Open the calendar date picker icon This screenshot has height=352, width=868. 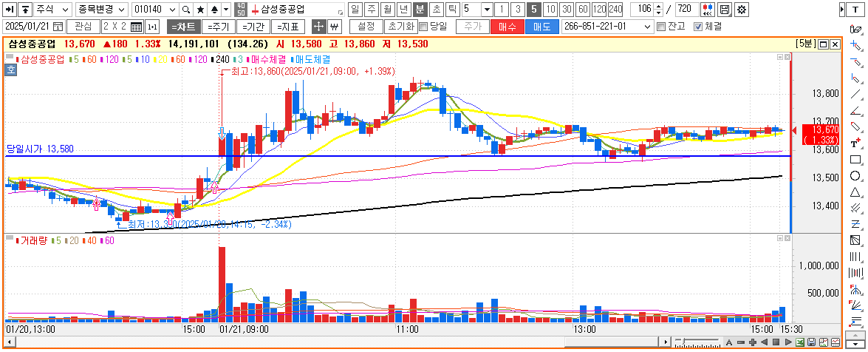coord(58,27)
